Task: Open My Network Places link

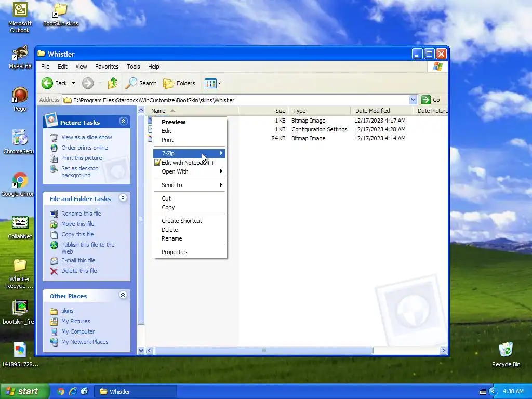Action: [x=85, y=342]
